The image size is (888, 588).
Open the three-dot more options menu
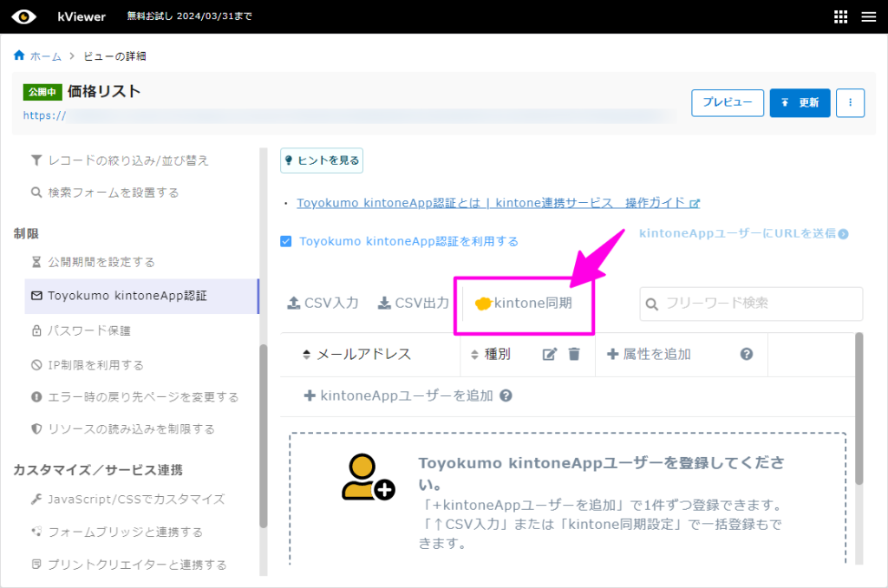click(850, 102)
